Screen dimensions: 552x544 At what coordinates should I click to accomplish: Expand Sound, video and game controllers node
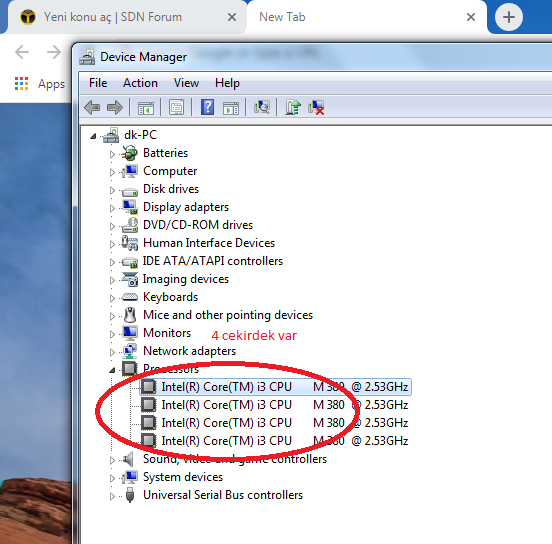click(112, 460)
